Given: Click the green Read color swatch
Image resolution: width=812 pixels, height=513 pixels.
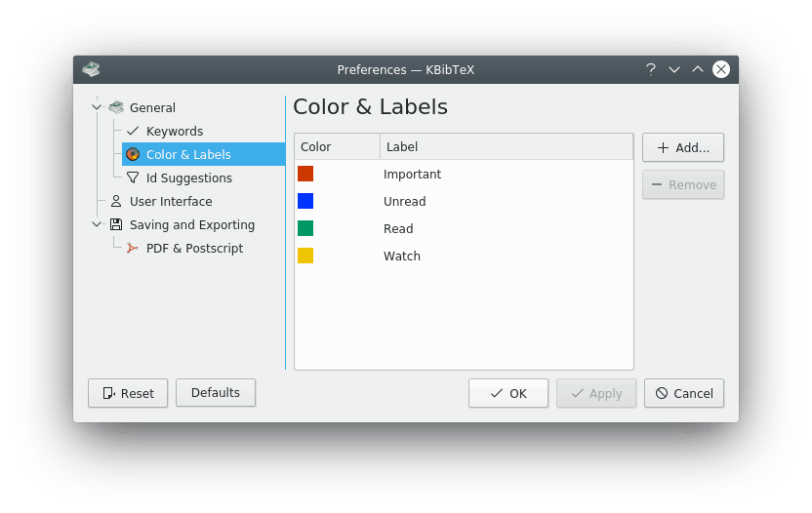Looking at the screenshot, I should coord(305,228).
